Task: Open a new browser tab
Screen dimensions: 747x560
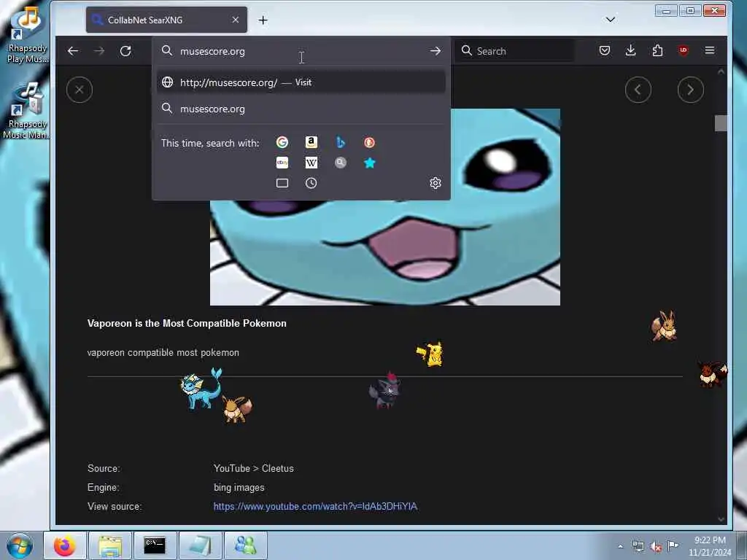Action: (x=263, y=20)
